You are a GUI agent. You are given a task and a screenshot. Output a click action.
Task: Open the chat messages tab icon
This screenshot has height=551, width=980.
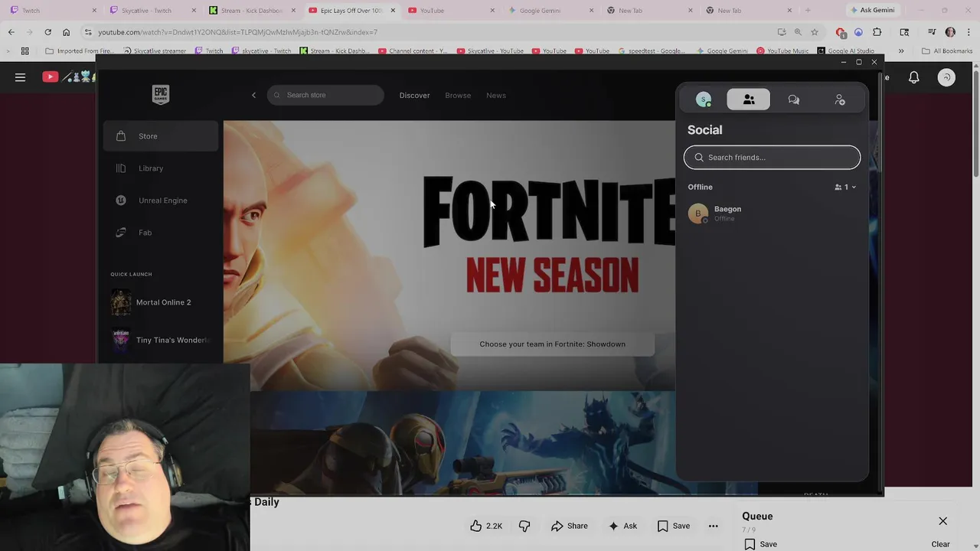click(794, 99)
